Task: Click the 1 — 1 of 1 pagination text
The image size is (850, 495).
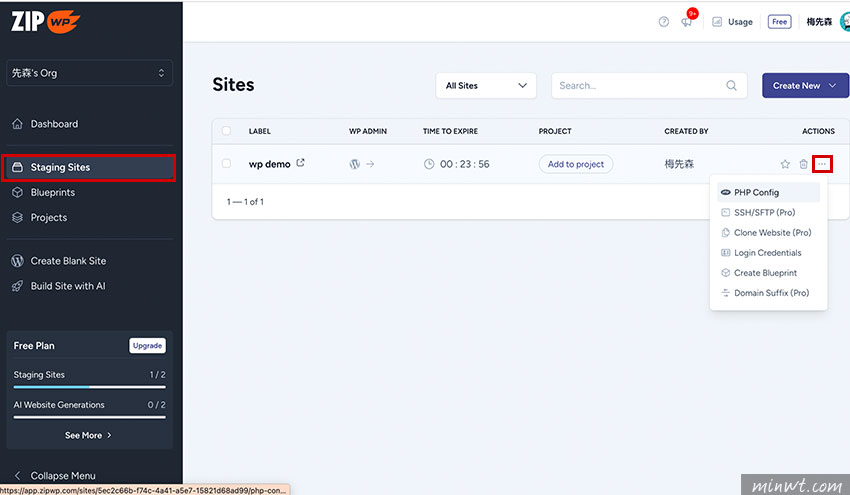Action: (245, 202)
